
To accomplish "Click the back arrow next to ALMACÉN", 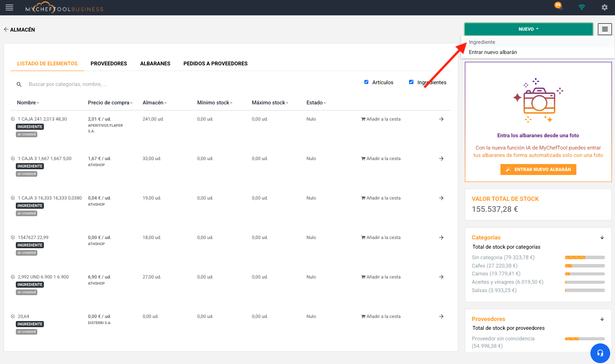I will [6, 29].
